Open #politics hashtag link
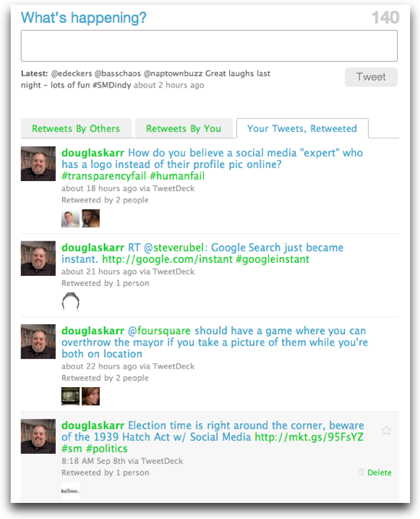 [x=107, y=448]
